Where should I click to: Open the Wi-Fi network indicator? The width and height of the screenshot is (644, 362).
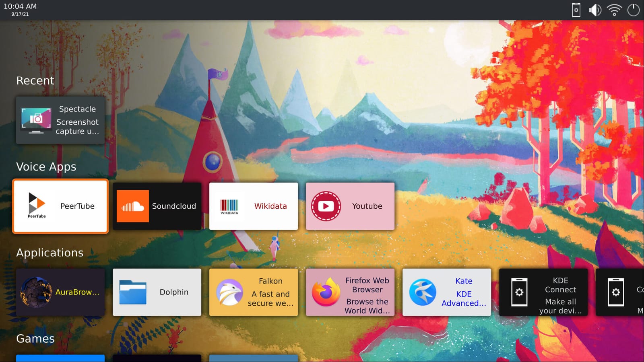click(x=614, y=10)
